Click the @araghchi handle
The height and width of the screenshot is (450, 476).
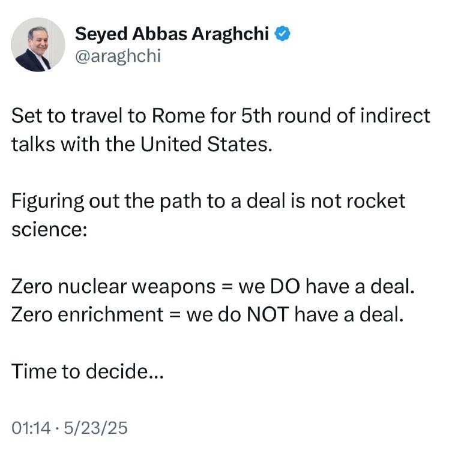pos(118,56)
